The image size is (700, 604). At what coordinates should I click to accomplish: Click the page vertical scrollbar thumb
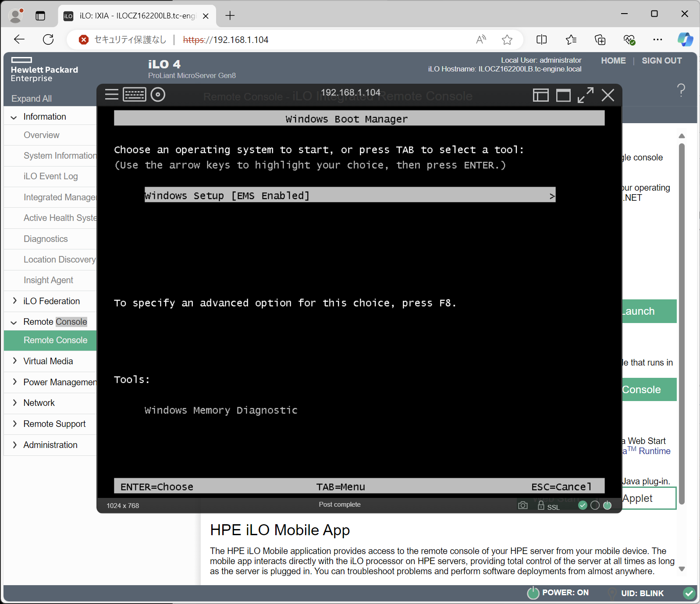[x=682, y=324]
